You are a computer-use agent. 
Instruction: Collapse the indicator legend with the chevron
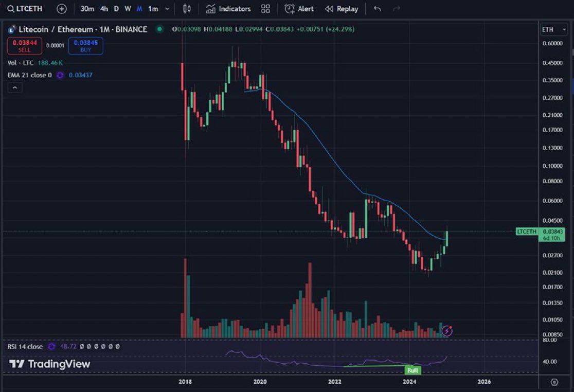pos(14,88)
